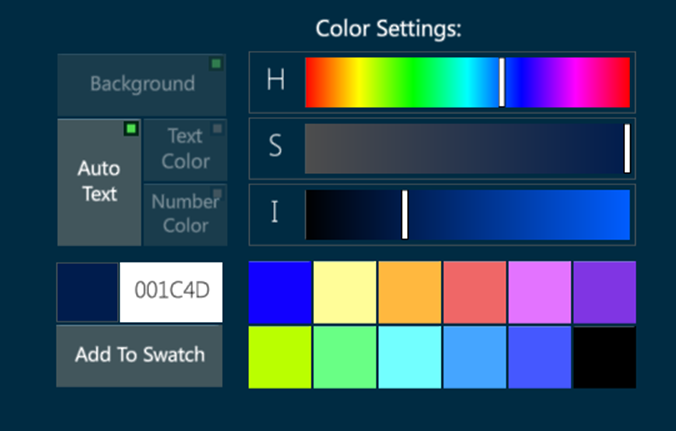Viewport: 676px width, 431px height.
Task: Select the Text Color button
Action: click(185, 150)
